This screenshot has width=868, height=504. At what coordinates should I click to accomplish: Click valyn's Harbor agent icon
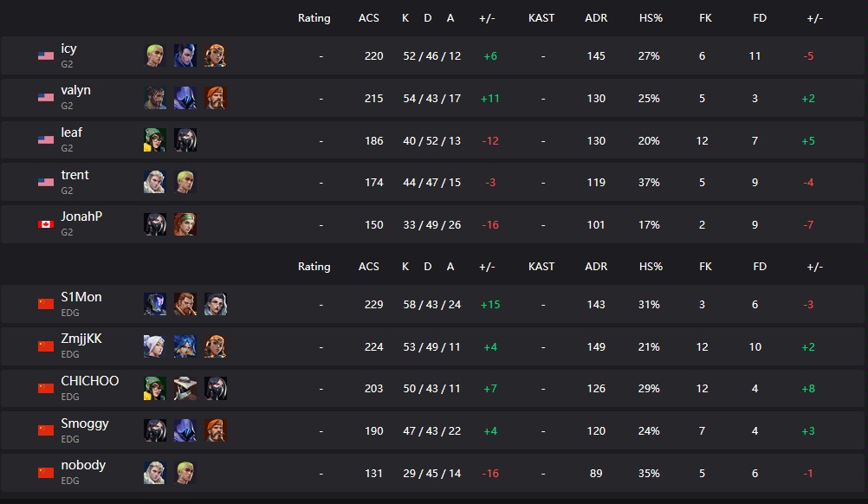click(x=155, y=98)
